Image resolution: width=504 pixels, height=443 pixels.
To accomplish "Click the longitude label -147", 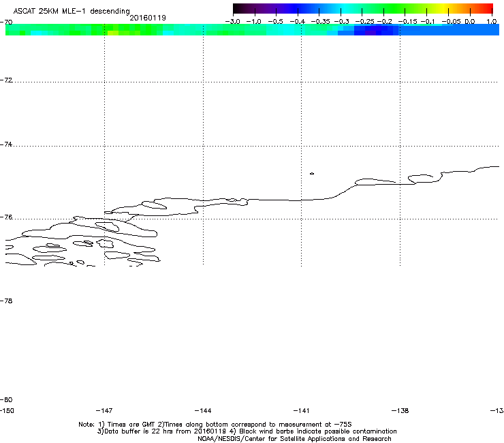I will tap(104, 411).
